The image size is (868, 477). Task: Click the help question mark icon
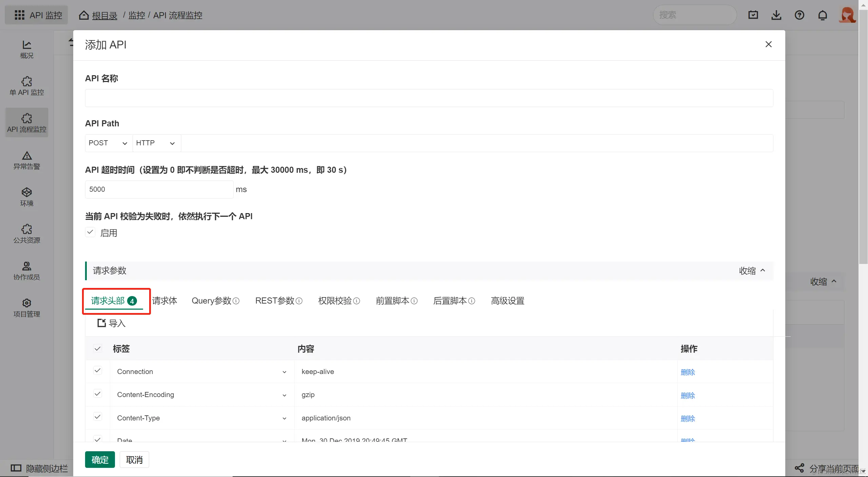point(800,15)
